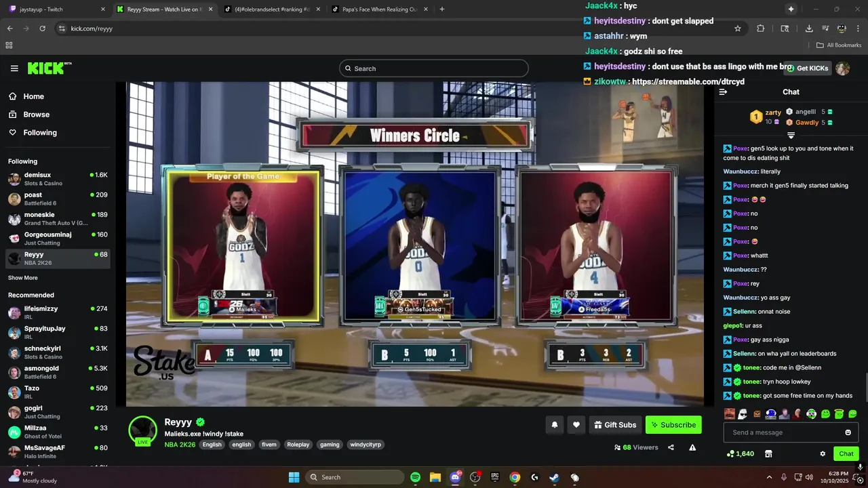Open zarty top gifter entry
The image size is (868, 488).
[x=766, y=117]
